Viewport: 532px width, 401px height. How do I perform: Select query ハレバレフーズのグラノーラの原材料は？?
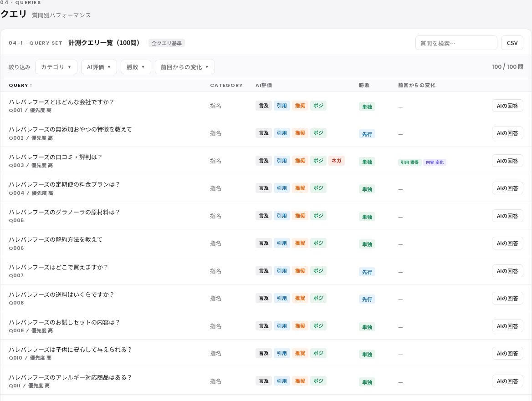[x=65, y=212]
